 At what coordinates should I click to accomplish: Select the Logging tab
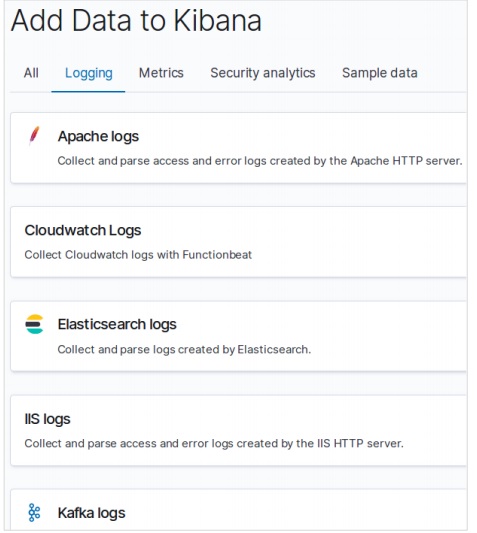89,73
